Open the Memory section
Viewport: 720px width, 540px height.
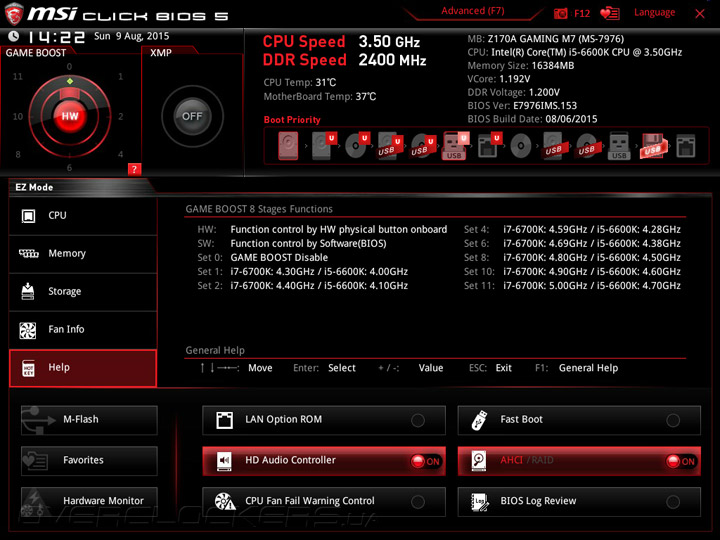pyautogui.click(x=83, y=254)
